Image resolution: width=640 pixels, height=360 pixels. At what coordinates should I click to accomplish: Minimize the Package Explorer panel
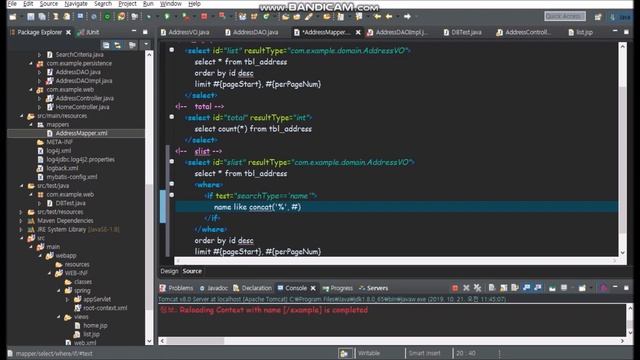click(x=134, y=32)
